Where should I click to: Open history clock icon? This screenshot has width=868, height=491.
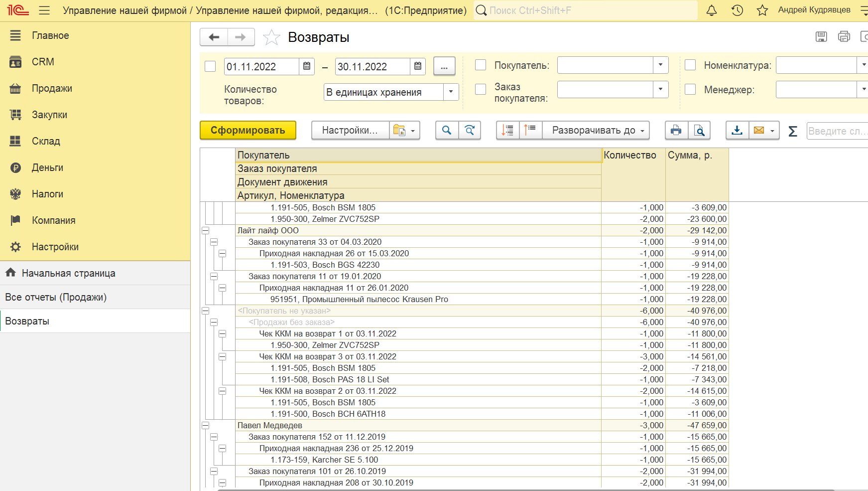737,10
